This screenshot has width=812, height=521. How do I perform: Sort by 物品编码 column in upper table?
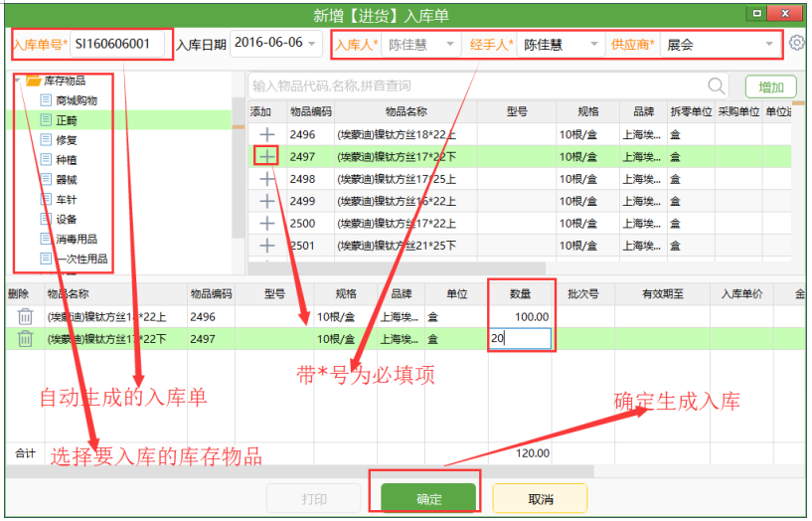coord(311,112)
